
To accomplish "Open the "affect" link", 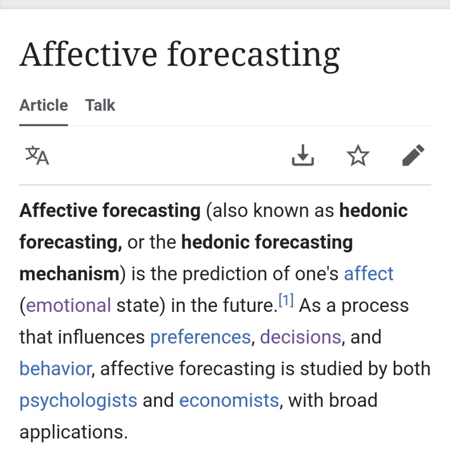I will (x=368, y=274).
